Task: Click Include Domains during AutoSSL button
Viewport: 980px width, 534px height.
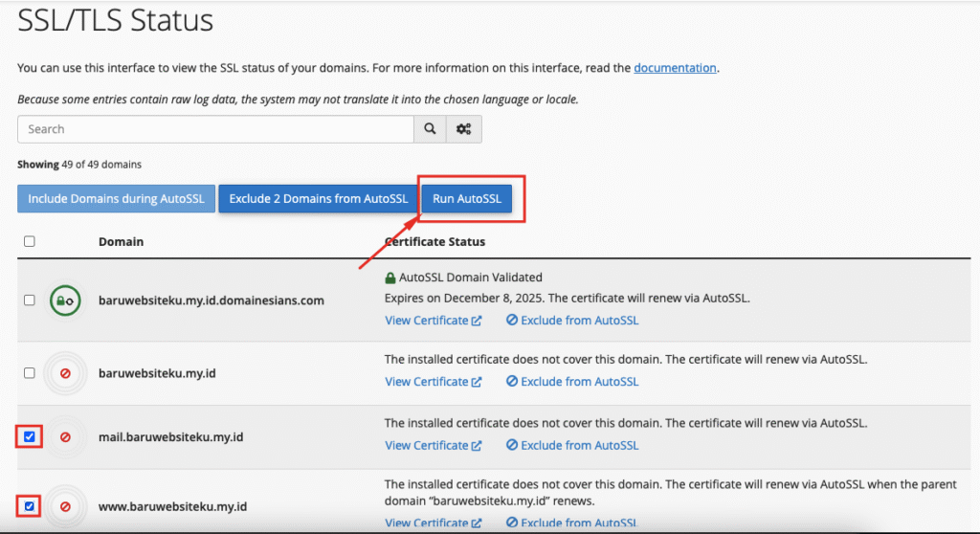Action: pos(116,199)
